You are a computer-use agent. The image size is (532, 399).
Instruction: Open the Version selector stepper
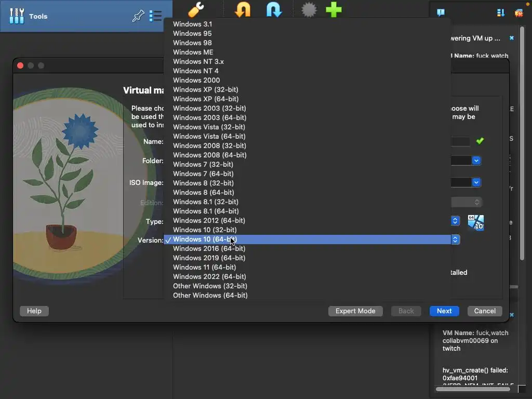(x=455, y=240)
